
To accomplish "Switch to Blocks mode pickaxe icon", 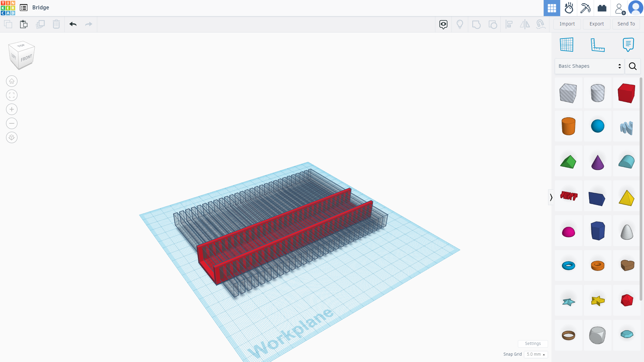I will point(585,8).
